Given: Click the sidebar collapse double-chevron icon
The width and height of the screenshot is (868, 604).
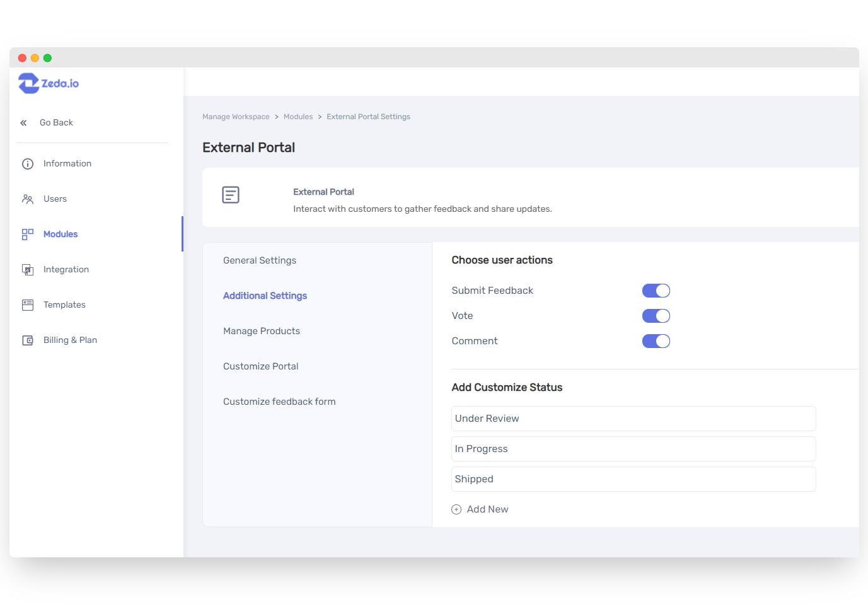Looking at the screenshot, I should point(23,122).
